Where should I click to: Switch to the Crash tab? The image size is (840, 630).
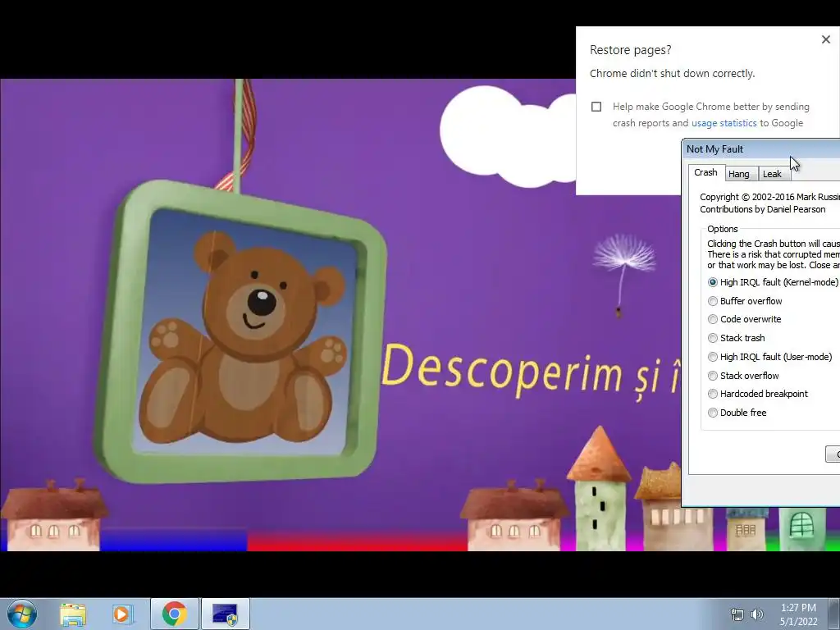[705, 172]
